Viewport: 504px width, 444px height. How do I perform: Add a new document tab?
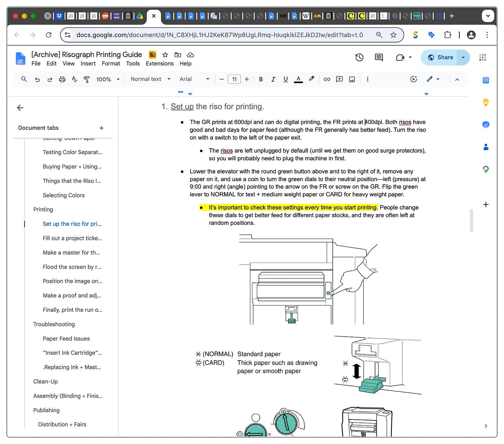pyautogui.click(x=101, y=128)
